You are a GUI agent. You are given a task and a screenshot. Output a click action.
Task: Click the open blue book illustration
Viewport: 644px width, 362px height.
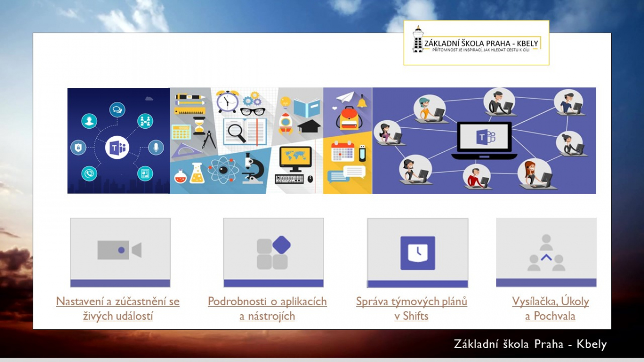click(306, 107)
